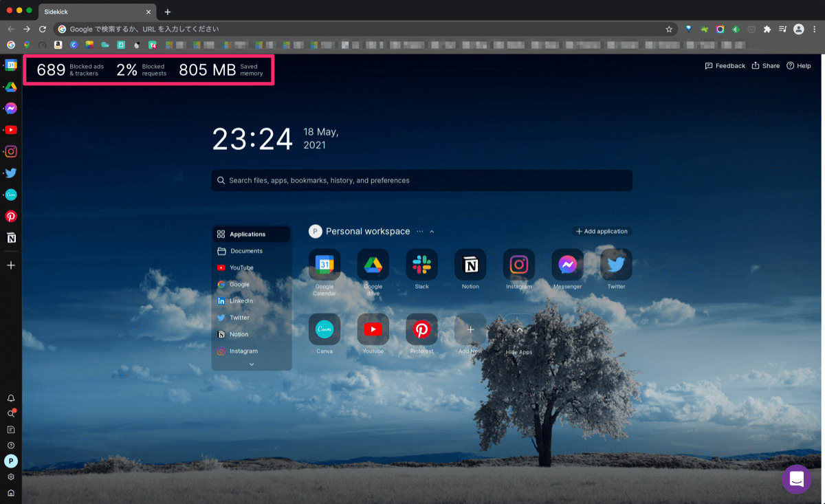Collapse the Personal workspace chevron
The height and width of the screenshot is (504, 825).
point(432,232)
